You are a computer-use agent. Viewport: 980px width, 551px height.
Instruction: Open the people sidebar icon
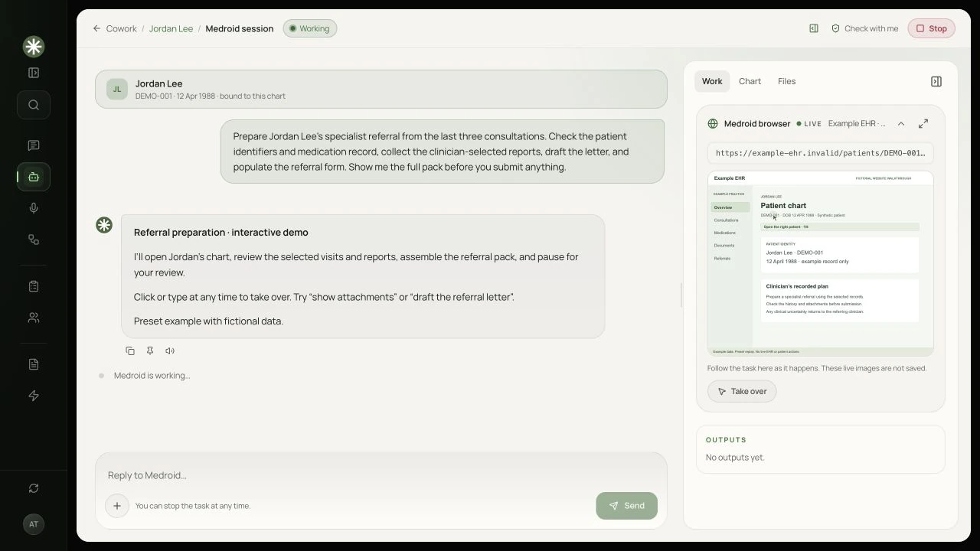[34, 318]
